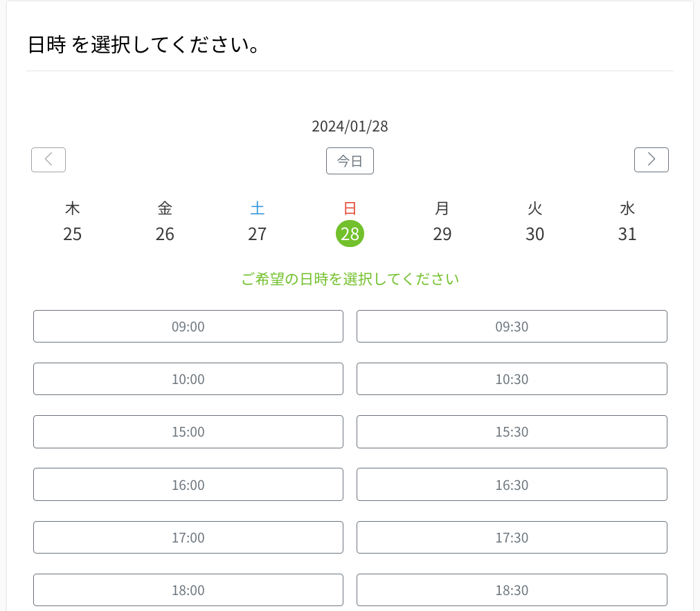Navigate to the previous week with the left arrow
700x611 pixels.
(x=48, y=159)
